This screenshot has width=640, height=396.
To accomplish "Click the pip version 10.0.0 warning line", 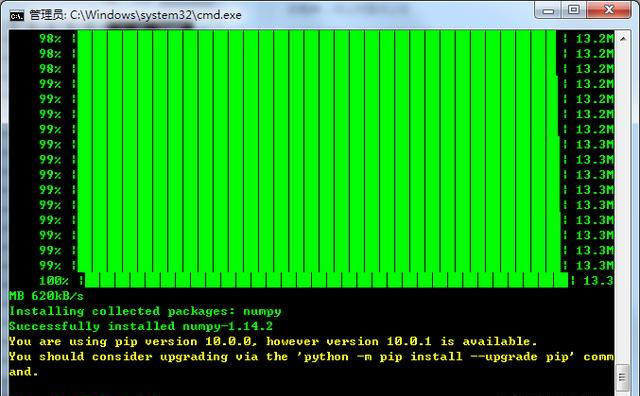I will coord(273,341).
